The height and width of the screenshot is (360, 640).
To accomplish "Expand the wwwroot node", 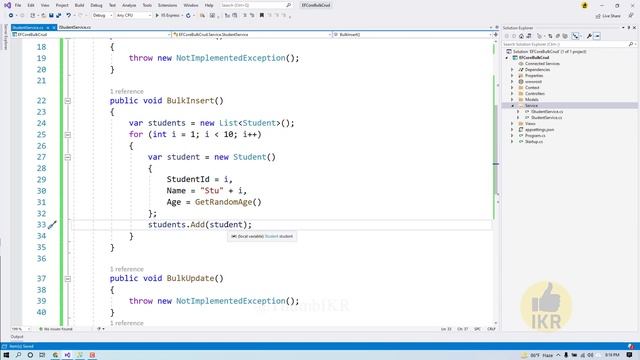I will tap(512, 82).
